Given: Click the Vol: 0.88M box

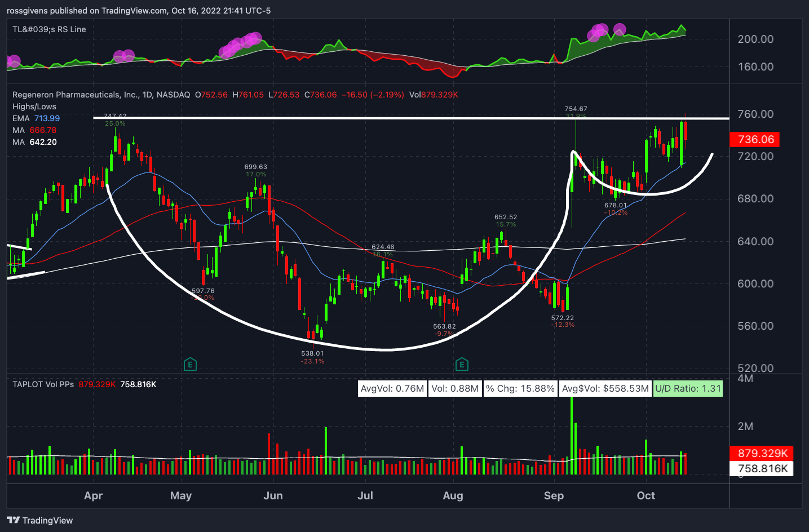Looking at the screenshot, I should [x=455, y=388].
